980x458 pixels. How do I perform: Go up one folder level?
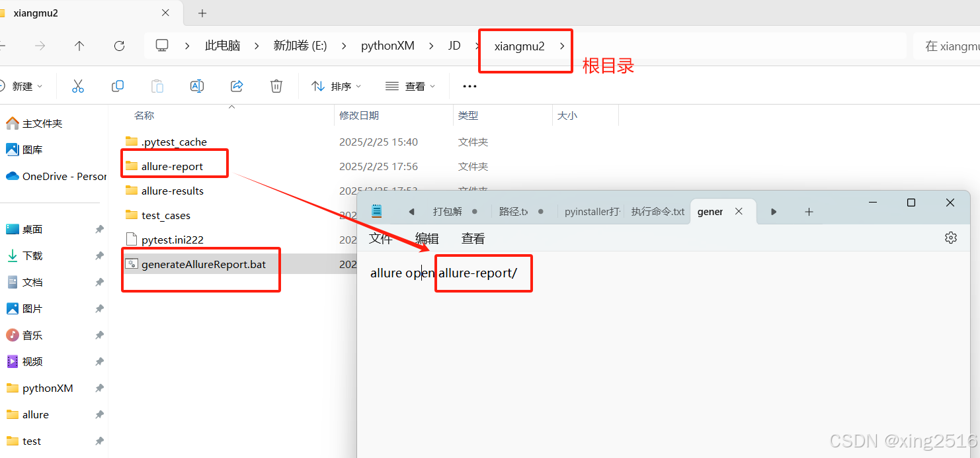click(79, 46)
